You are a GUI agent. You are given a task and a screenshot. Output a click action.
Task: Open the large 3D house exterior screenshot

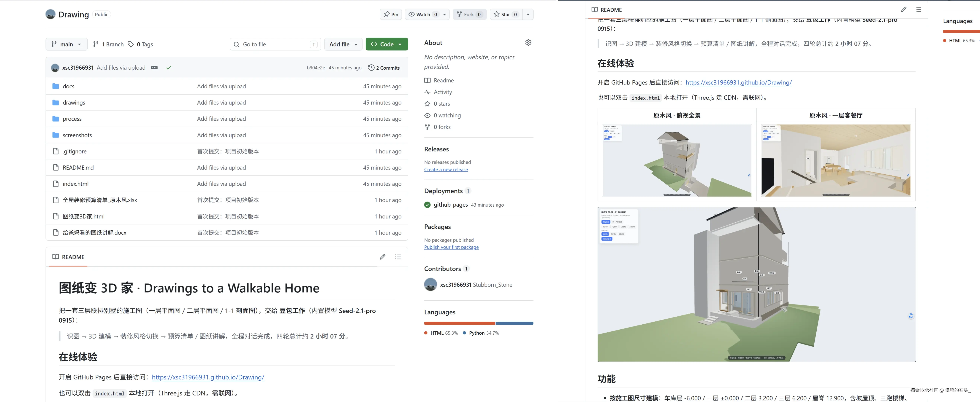pyautogui.click(x=756, y=284)
